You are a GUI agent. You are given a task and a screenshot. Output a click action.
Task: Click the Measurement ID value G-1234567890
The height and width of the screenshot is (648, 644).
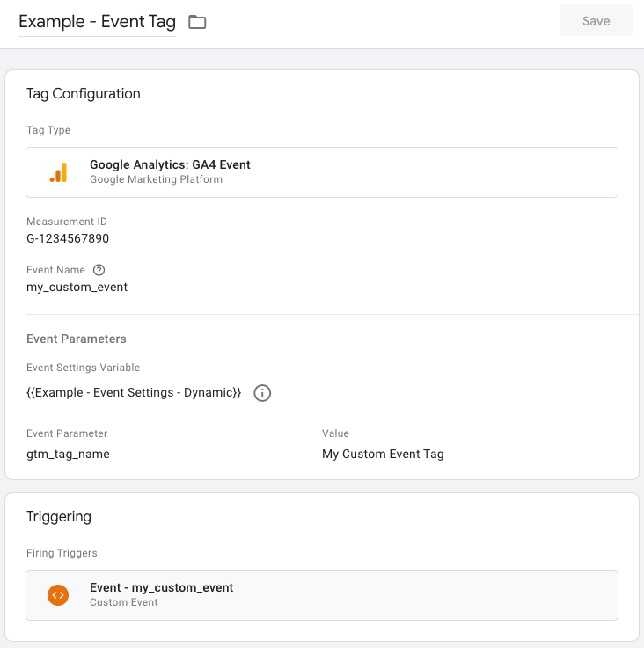tap(68, 238)
